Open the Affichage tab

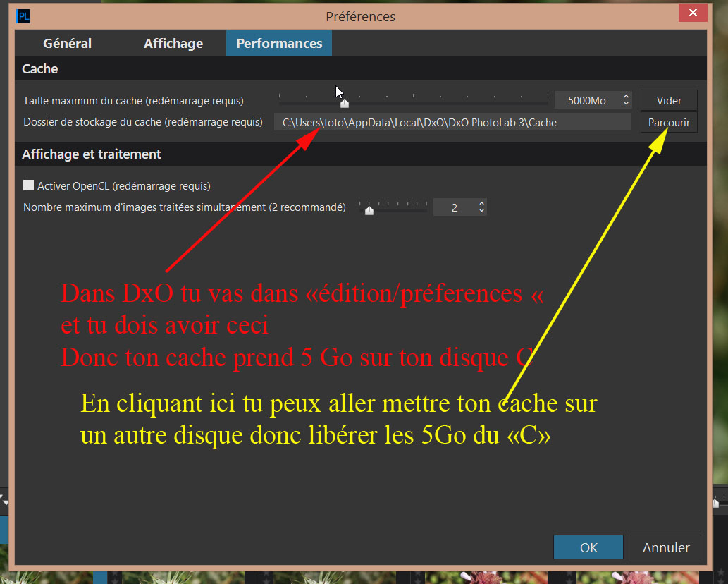pos(173,43)
